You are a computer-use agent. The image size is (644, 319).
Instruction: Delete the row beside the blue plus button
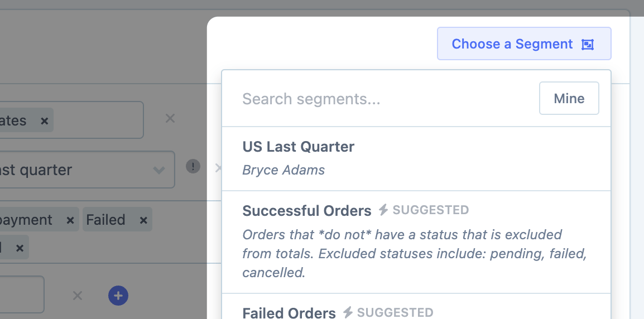coord(78,296)
